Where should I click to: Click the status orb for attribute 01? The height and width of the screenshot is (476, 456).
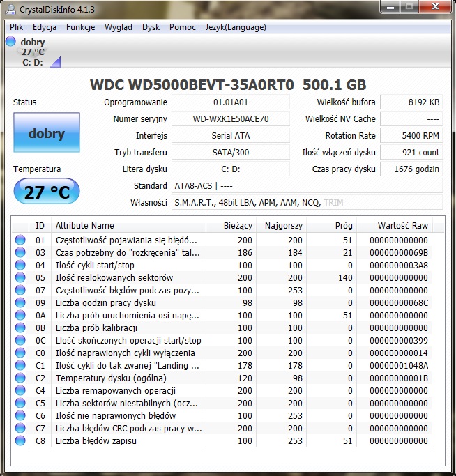[20, 240]
